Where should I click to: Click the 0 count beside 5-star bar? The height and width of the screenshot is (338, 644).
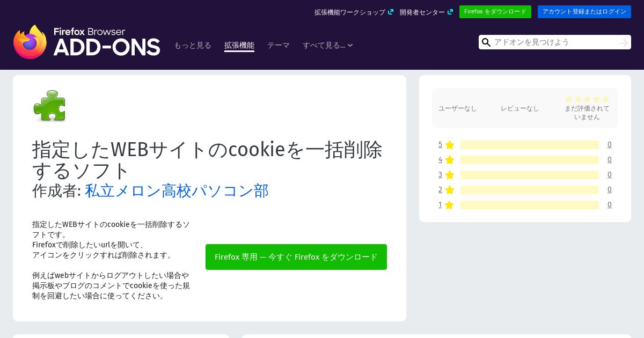610,145
